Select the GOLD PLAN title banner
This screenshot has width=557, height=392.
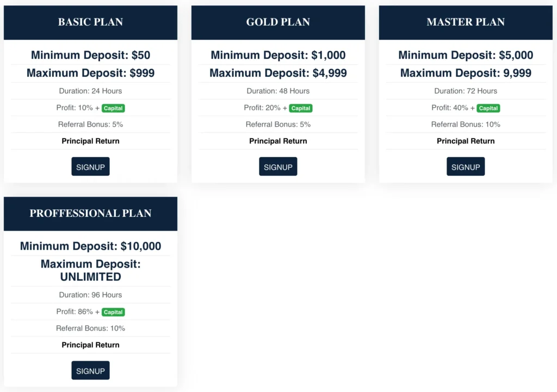278,22
